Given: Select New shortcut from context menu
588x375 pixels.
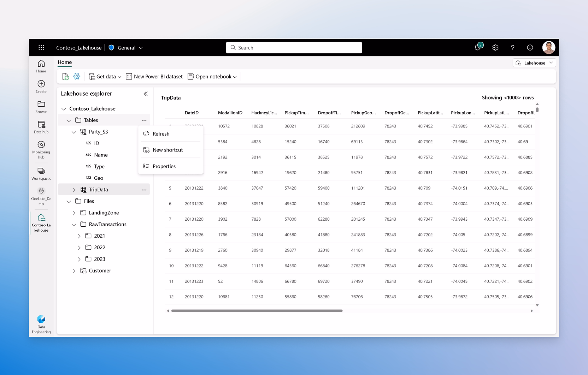Looking at the screenshot, I should click(x=167, y=150).
